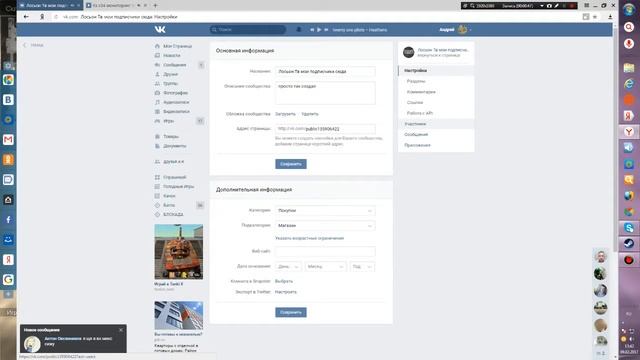The image size is (640, 360).
Task: Click Удалить for community cover
Action: [310, 114]
